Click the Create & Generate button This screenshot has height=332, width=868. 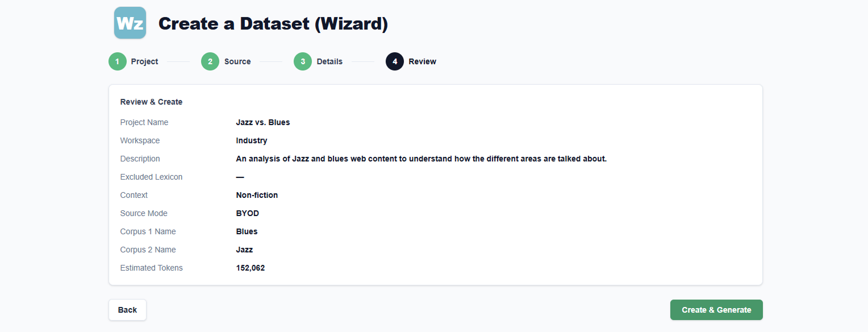(716, 310)
